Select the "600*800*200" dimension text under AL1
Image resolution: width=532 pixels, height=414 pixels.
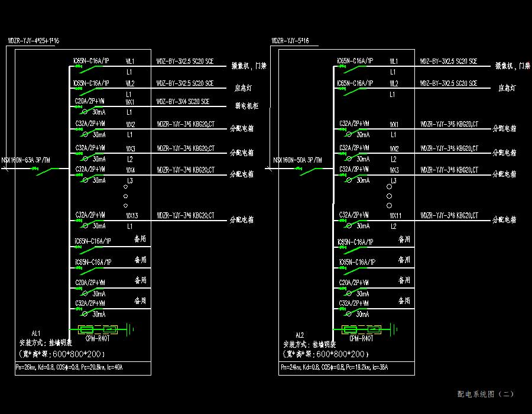pyautogui.click(x=77, y=354)
